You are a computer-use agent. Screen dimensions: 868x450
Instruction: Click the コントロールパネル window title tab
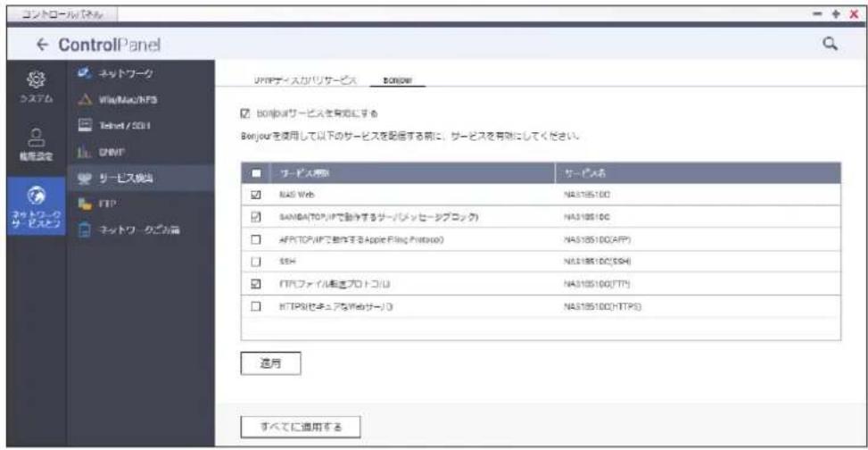point(61,12)
